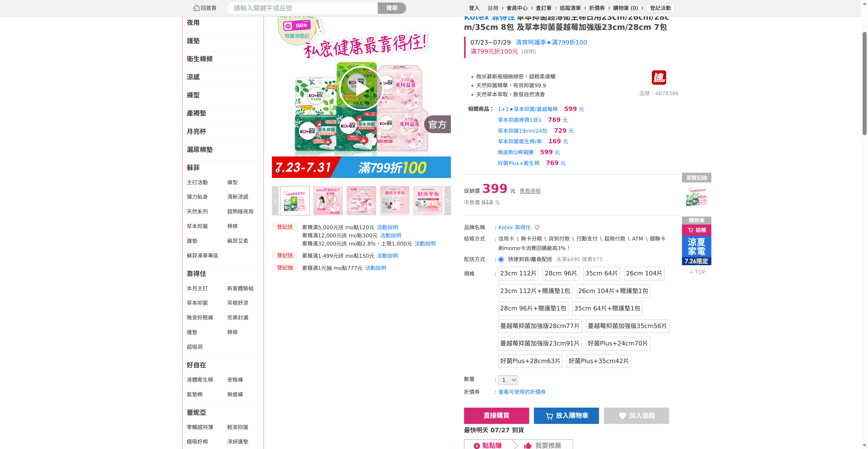Open the 護墊 category heading
Screen dimensions: 868x449
click(193, 41)
